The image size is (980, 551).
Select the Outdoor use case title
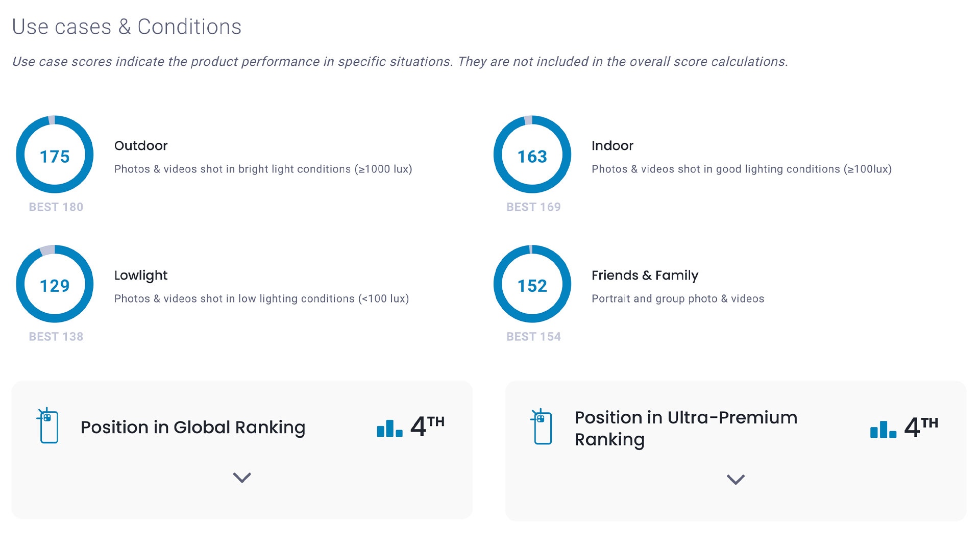(141, 146)
